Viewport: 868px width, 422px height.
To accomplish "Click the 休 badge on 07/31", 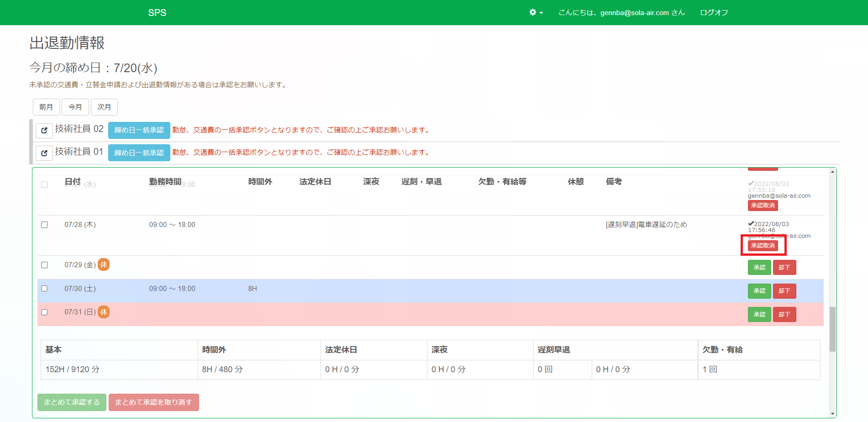I will pos(104,312).
